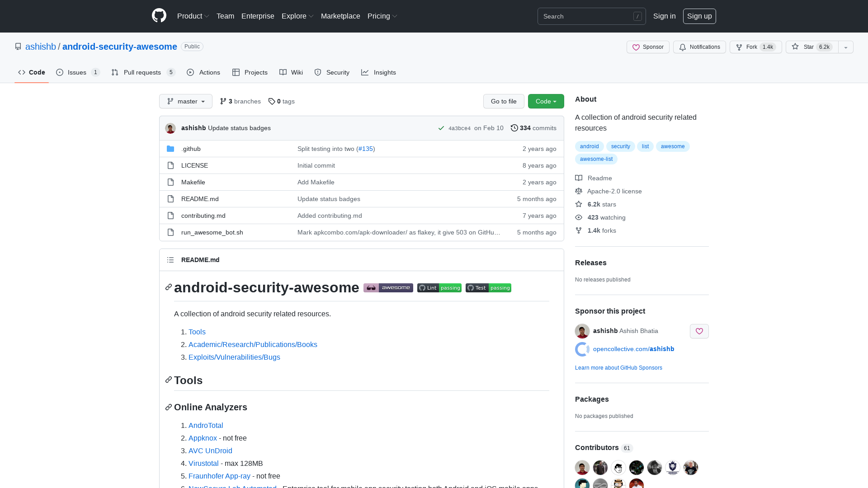Open the master branch dropdown
Viewport: 868px width, 488px height.
(186, 101)
